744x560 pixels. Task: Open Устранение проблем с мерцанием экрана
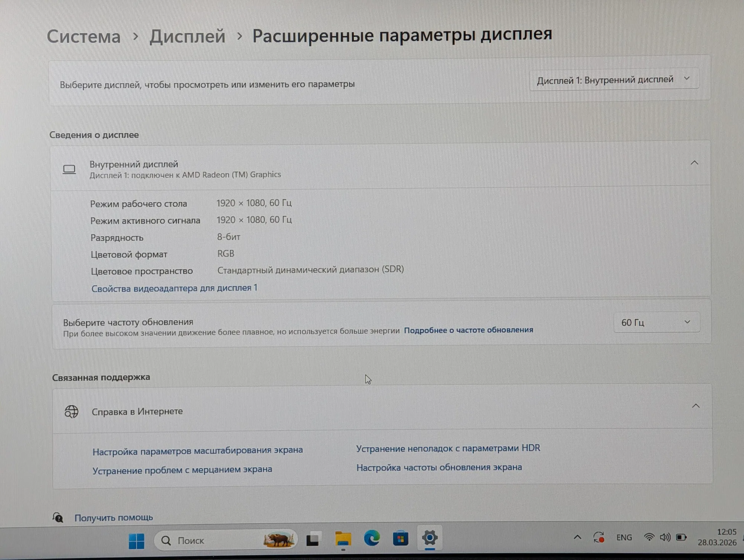(182, 470)
